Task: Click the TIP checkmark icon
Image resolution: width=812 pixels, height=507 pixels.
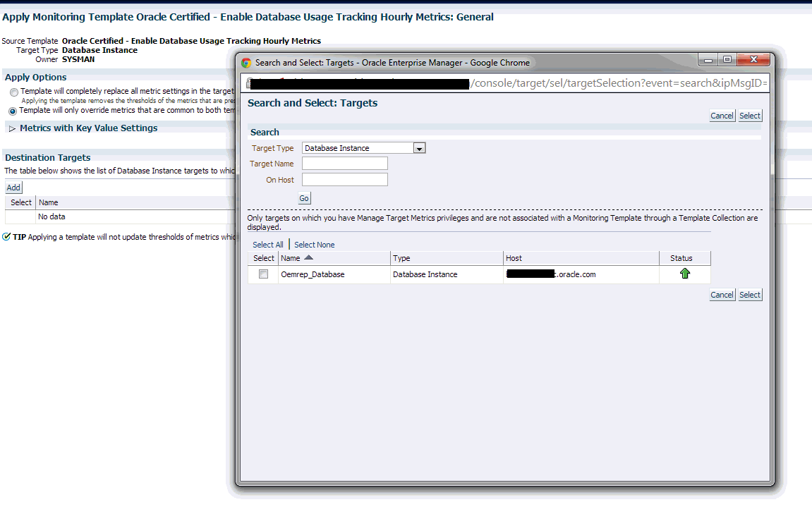Action: pyautogui.click(x=6, y=237)
